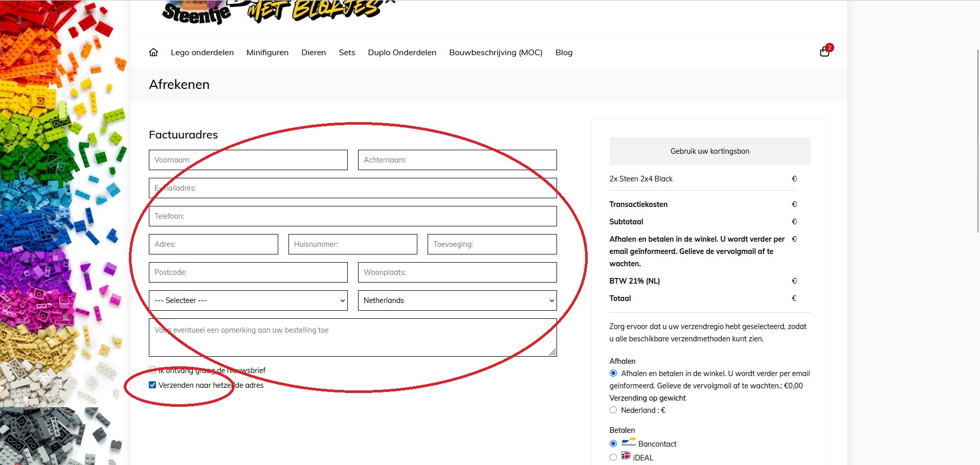Click the Bancontact payment logo
Viewport: 980px width, 465px height.
629,443
